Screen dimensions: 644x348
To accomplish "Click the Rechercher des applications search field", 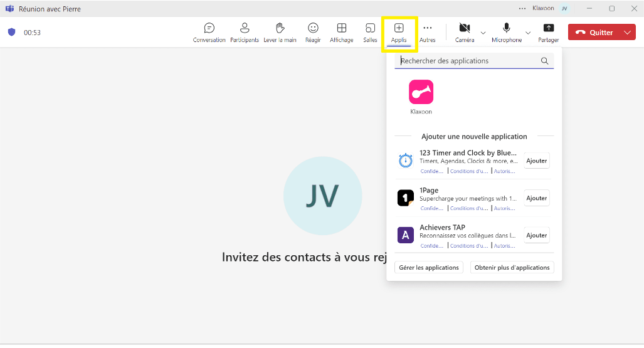I will click(x=467, y=61).
